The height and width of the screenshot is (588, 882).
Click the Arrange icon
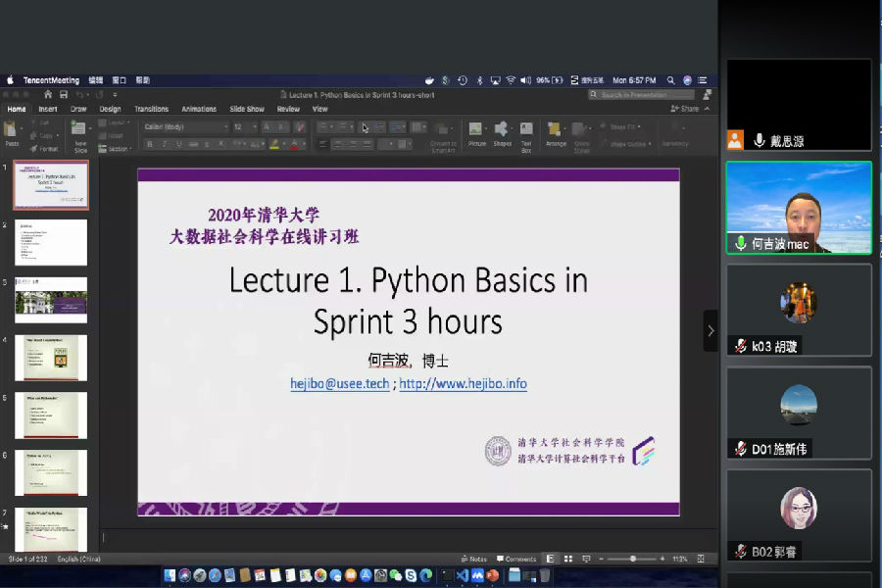556,131
